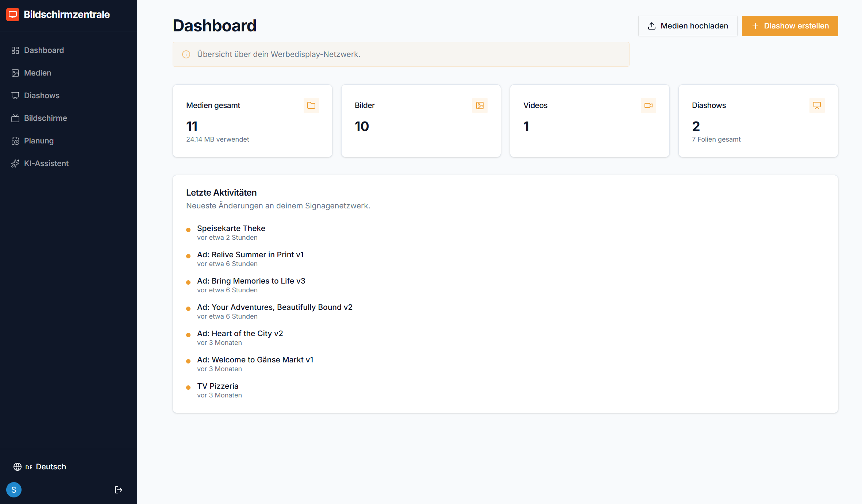Click the folder icon on Medien gesamt card
This screenshot has width=862, height=504.
(x=311, y=105)
